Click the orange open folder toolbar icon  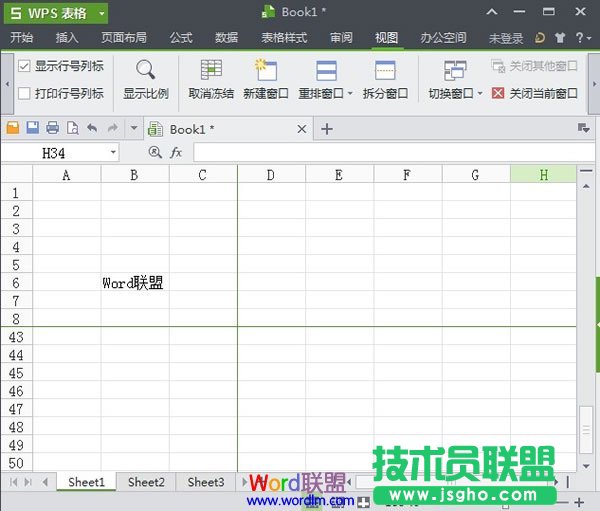click(13, 128)
